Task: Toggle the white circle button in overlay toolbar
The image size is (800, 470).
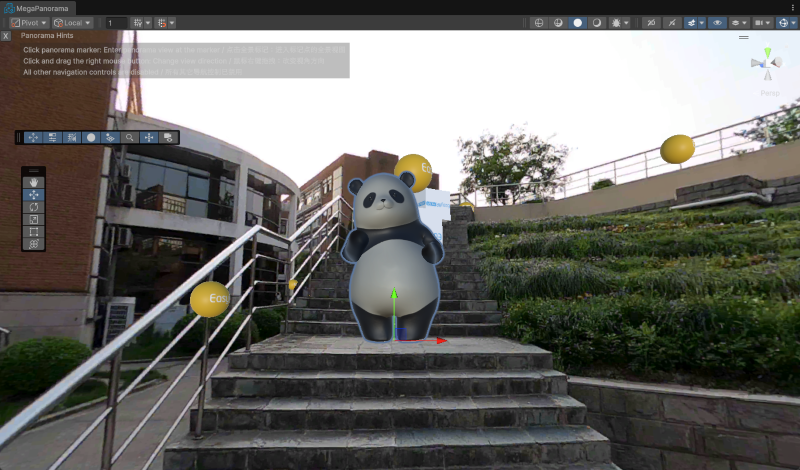Action: click(x=91, y=137)
